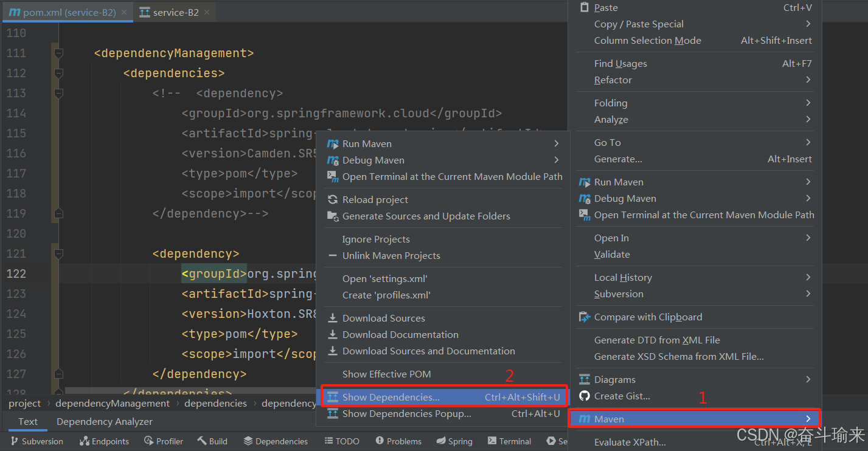This screenshot has height=451, width=868.
Task: Click Compare with Clipboard icon
Action: [585, 317]
